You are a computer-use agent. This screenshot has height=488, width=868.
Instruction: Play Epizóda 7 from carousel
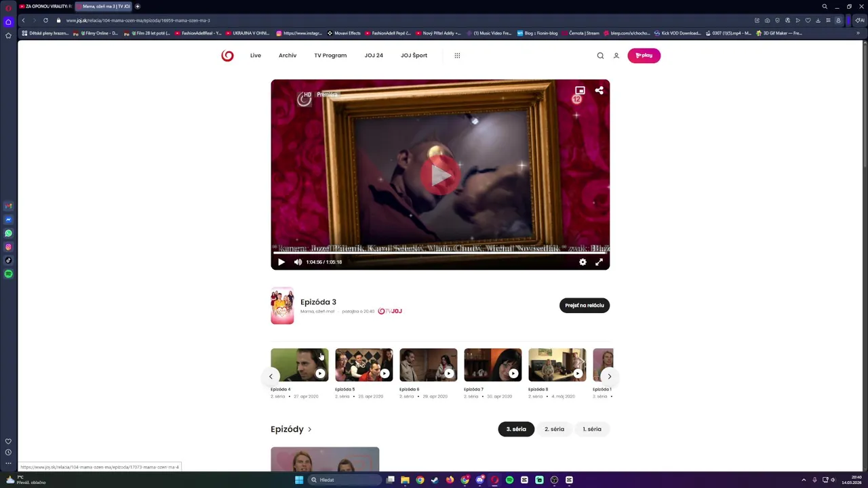tap(492, 365)
